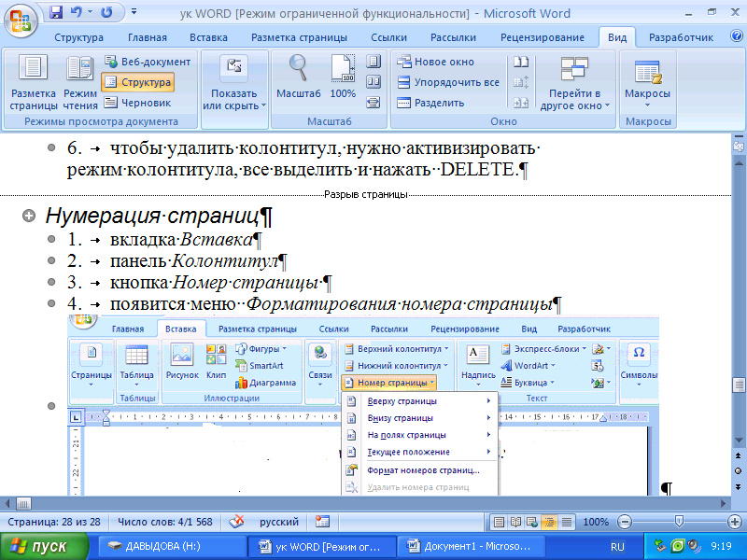Image resolution: width=747 pixels, height=560 pixels.
Task: Switch to the Ссылки tab
Action: [388, 37]
